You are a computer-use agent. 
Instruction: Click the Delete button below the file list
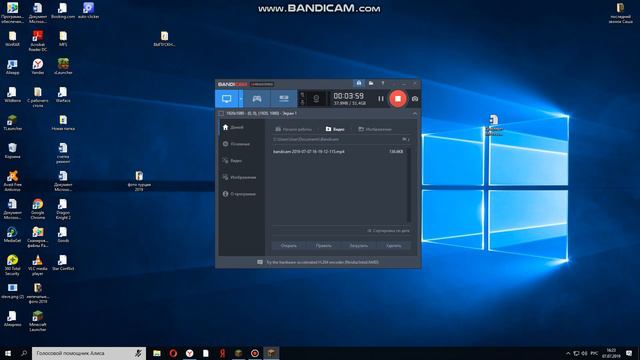point(394,246)
